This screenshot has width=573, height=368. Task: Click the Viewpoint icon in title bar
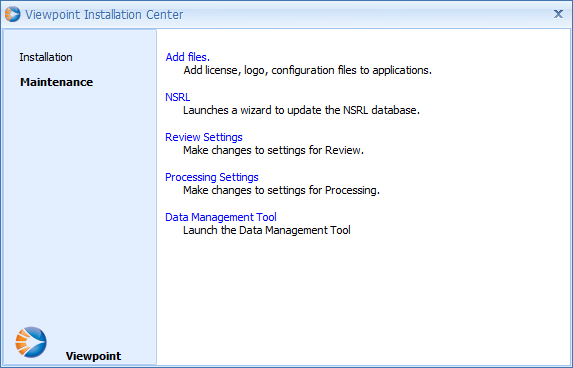(x=12, y=14)
